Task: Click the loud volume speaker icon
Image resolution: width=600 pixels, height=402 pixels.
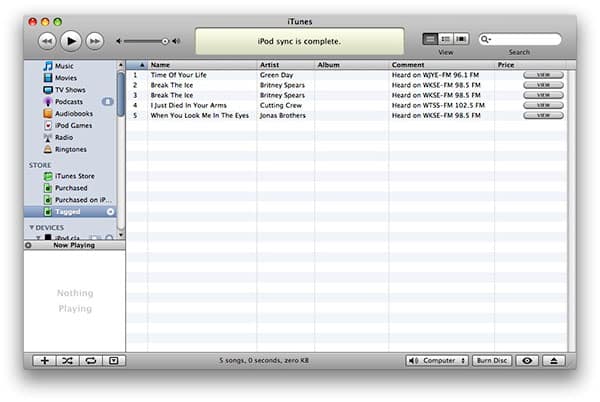Action: click(176, 41)
